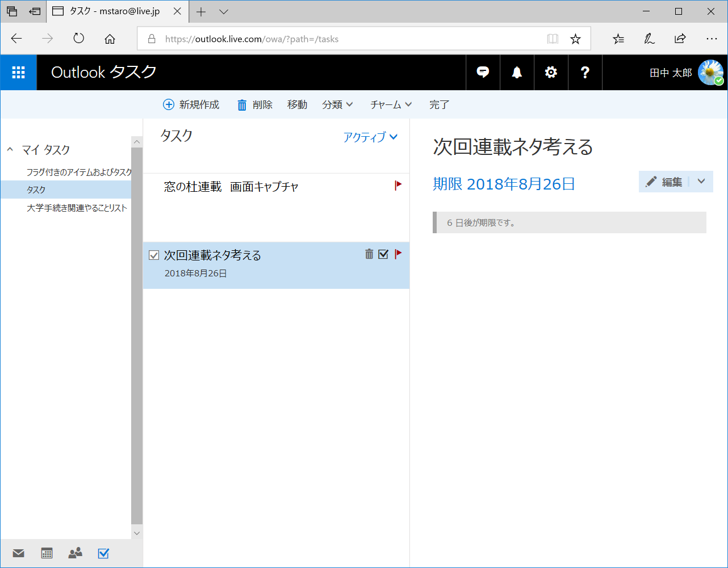Image resolution: width=728 pixels, height=568 pixels.
Task: Mark 次回連載ネタ考える complete via inline check icon
Action: click(383, 254)
